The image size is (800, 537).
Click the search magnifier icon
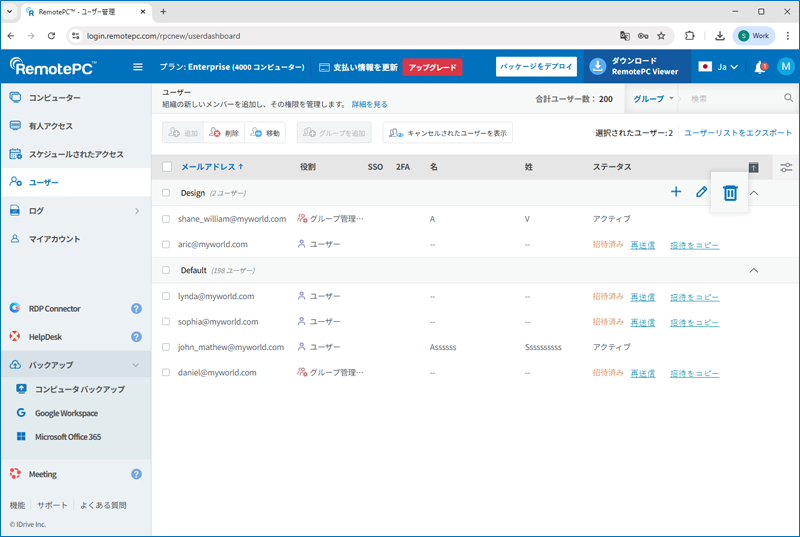pyautogui.click(x=788, y=98)
